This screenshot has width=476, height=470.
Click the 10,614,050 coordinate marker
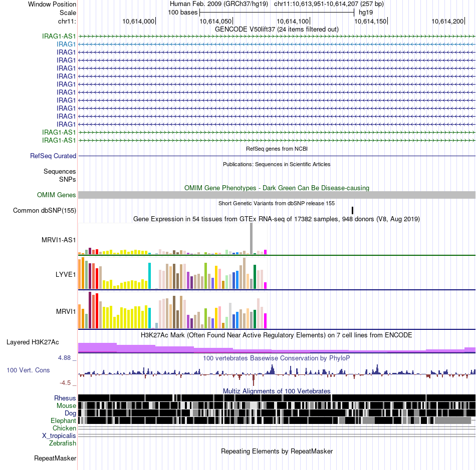[x=215, y=21]
